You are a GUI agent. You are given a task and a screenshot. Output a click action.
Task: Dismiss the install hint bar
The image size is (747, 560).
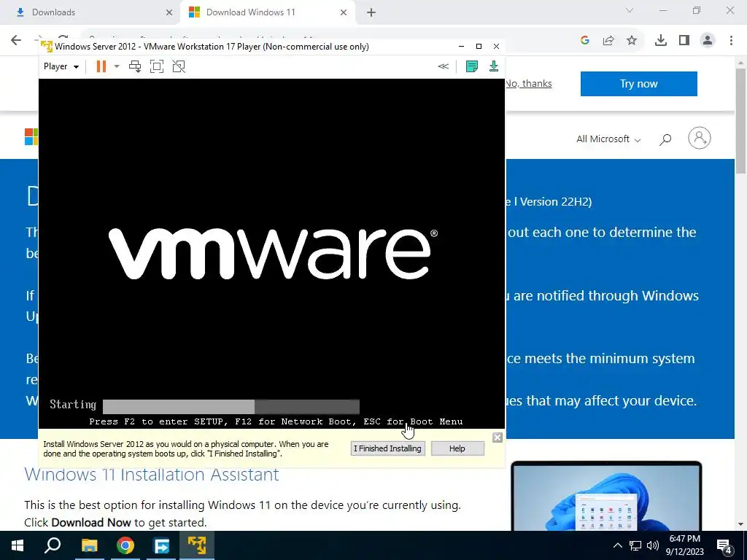(498, 437)
